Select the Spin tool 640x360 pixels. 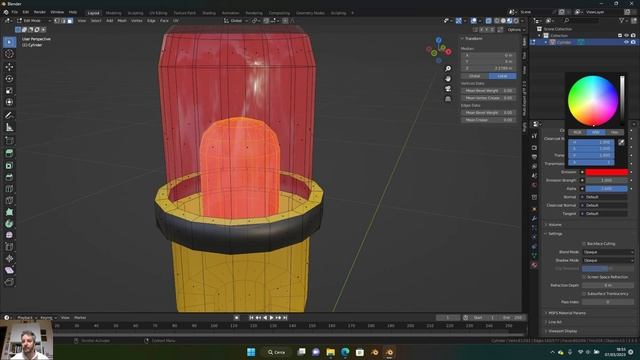[9, 224]
